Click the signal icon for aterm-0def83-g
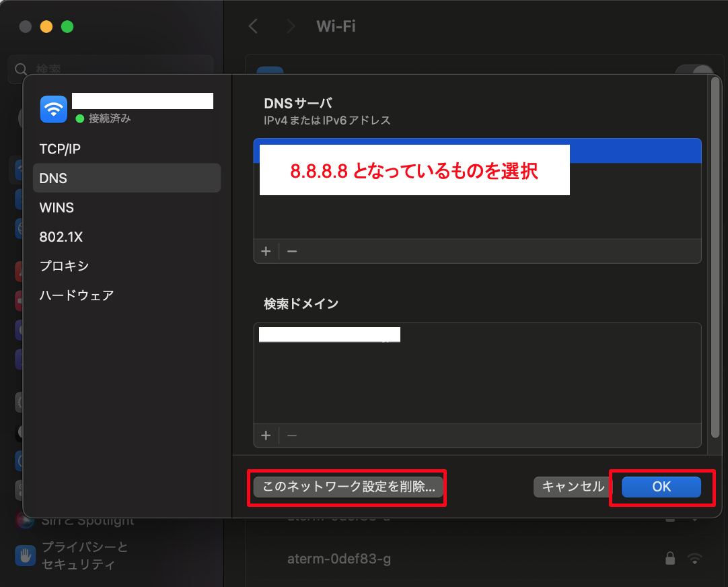The width and height of the screenshot is (728, 587). tap(694, 558)
